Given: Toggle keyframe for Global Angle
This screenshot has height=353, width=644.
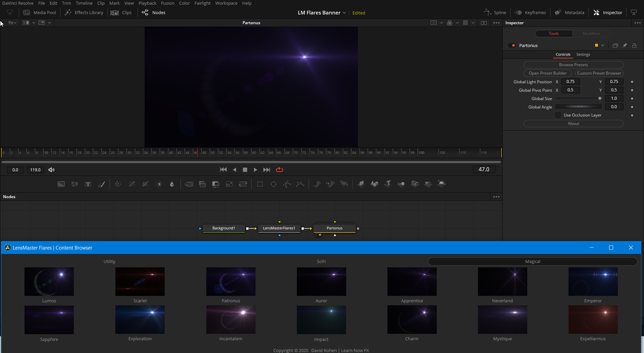Looking at the screenshot, I should click(632, 107).
